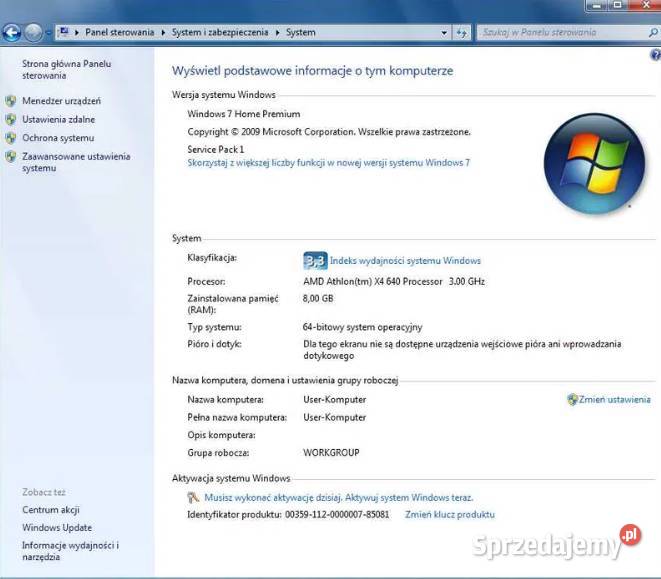Refresh the page with the refresh button
This screenshot has height=579, width=661.
point(462,32)
